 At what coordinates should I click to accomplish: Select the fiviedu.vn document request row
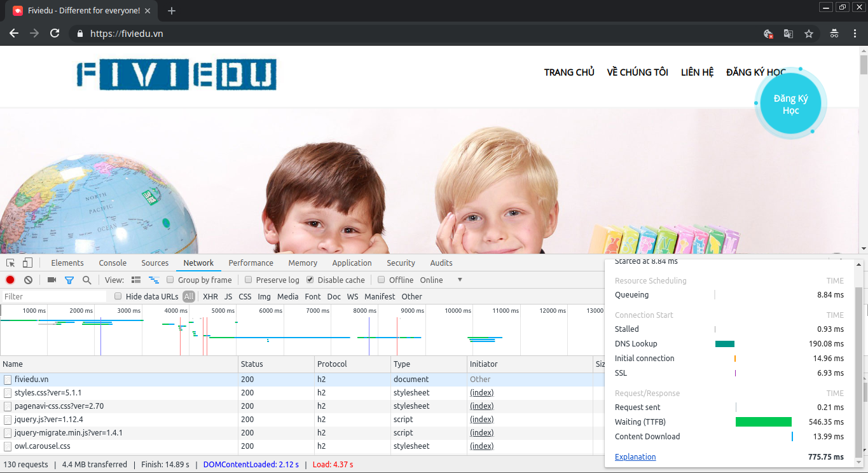coord(302,380)
